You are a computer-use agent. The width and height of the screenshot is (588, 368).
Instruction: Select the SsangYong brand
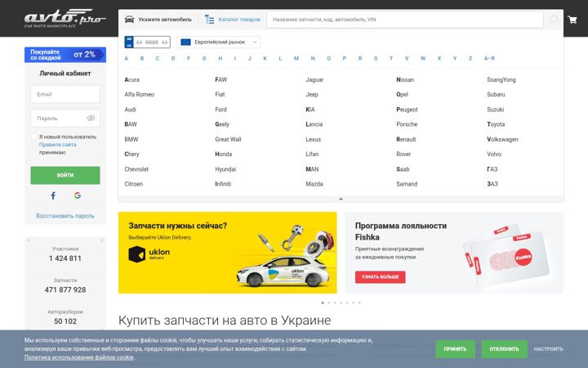coord(501,79)
